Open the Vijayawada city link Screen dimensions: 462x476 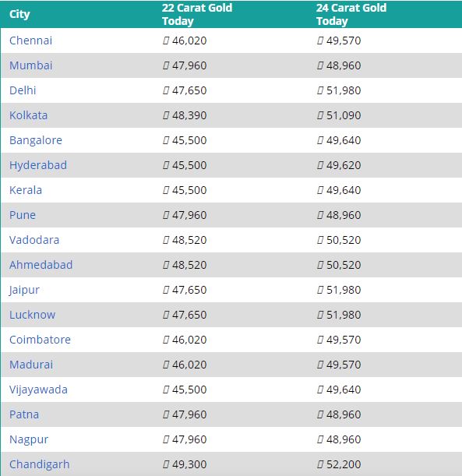(38, 390)
